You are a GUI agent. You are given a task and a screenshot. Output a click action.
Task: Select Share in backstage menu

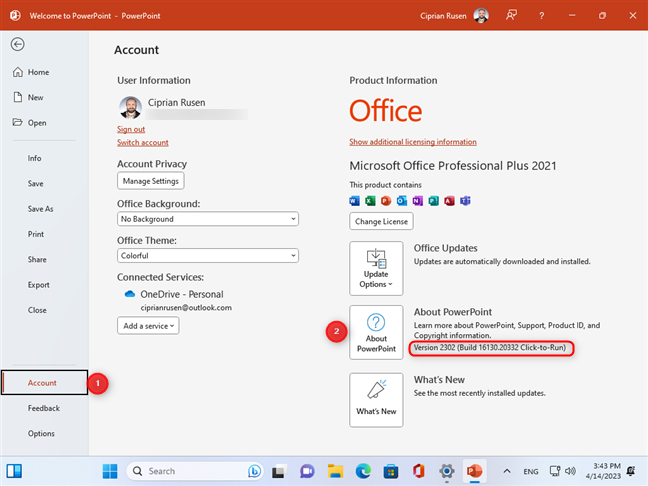[37, 260]
